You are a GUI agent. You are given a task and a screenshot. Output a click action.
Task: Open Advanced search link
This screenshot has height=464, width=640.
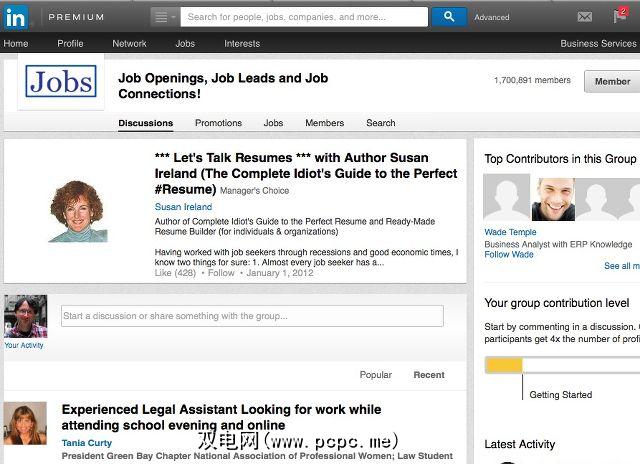point(491,18)
